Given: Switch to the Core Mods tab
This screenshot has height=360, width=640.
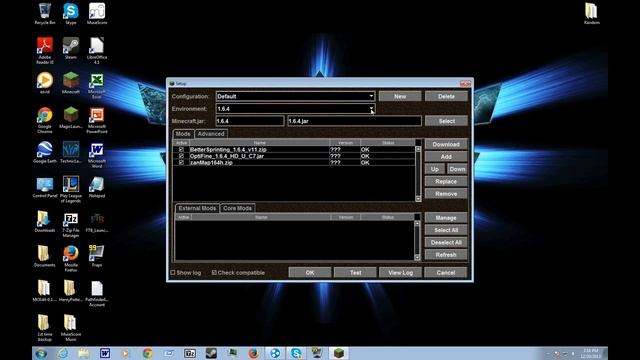Looking at the screenshot, I should [x=237, y=208].
